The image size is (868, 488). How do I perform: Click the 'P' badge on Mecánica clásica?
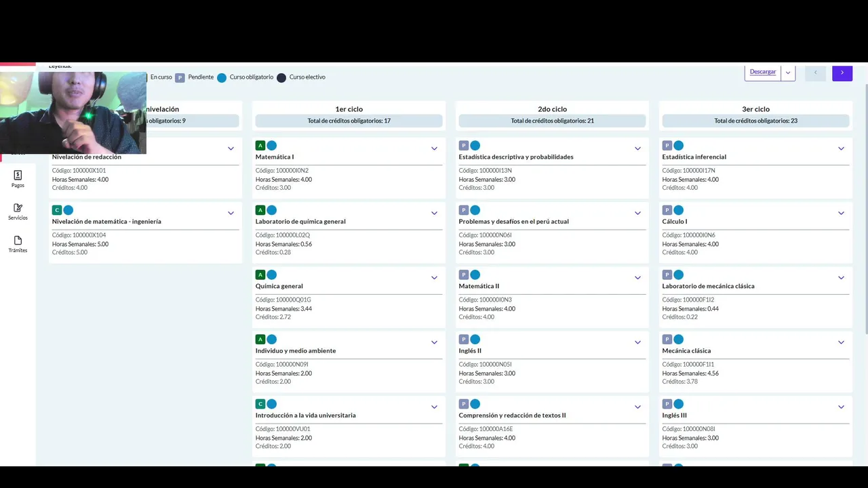(x=667, y=340)
